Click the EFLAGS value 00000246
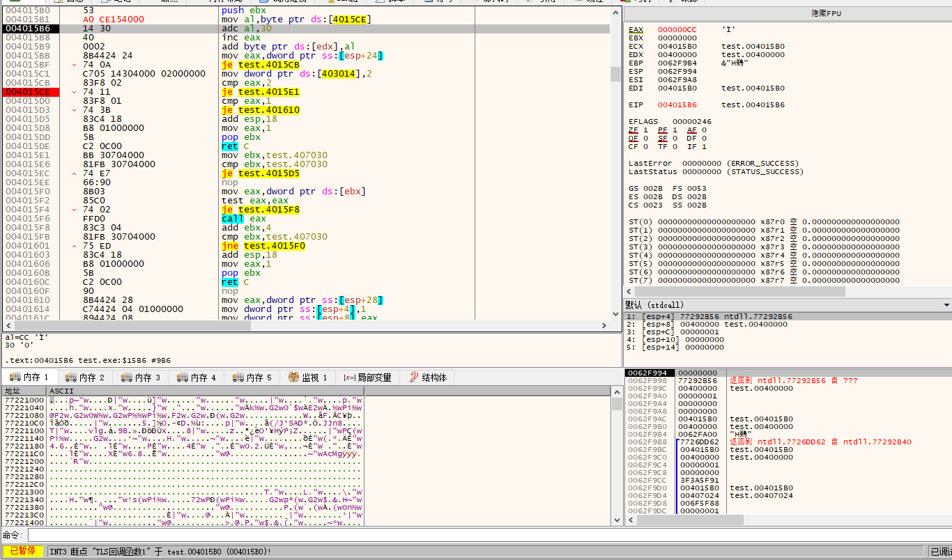952x560 pixels. [x=692, y=122]
